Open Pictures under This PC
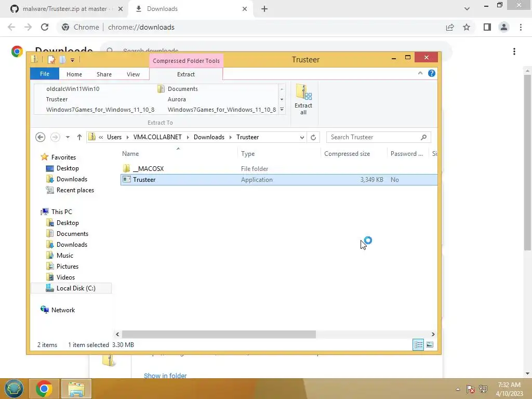Viewport: 532px width, 399px height. tap(62, 267)
